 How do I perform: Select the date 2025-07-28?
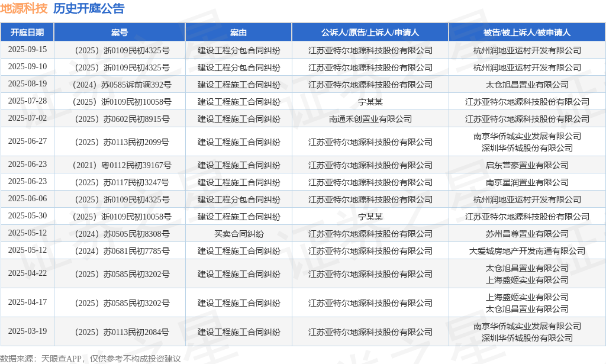tap(27, 101)
